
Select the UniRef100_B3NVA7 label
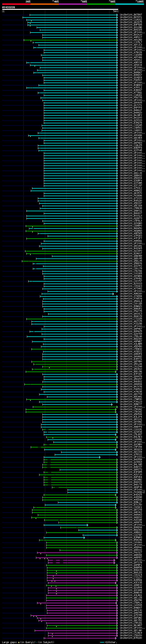pyautogui.click(x=131, y=90)
